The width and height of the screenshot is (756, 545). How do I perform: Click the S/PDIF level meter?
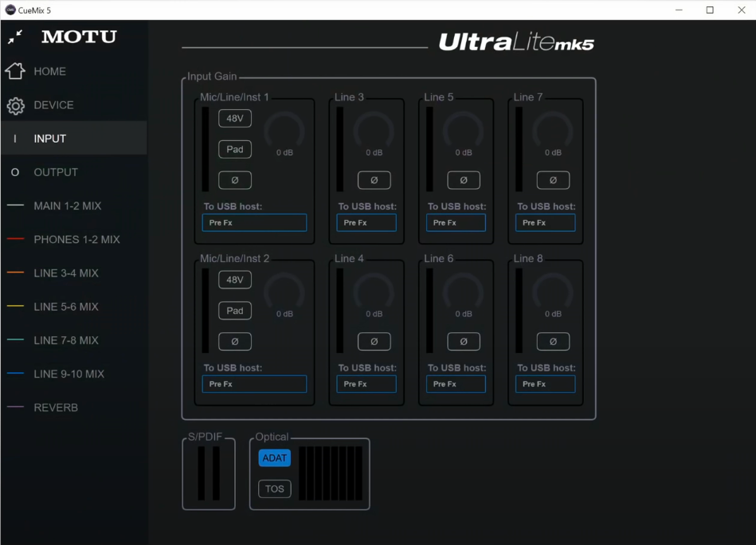[x=209, y=473]
